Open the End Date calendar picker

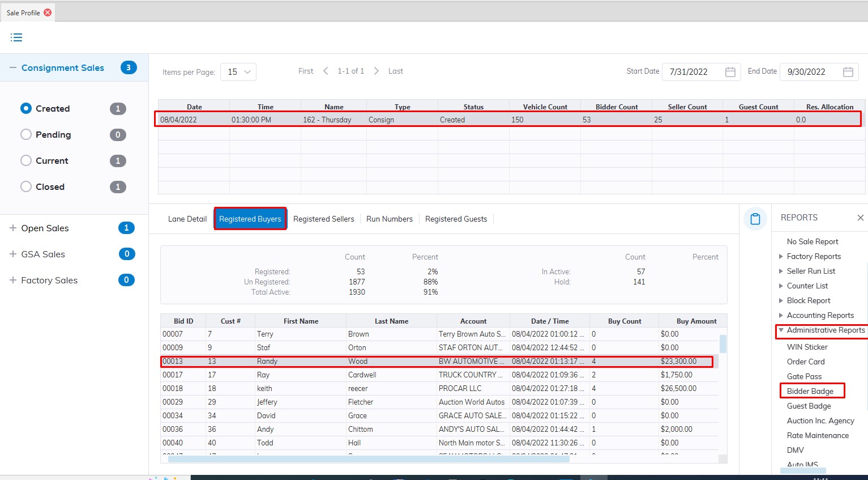[848, 72]
